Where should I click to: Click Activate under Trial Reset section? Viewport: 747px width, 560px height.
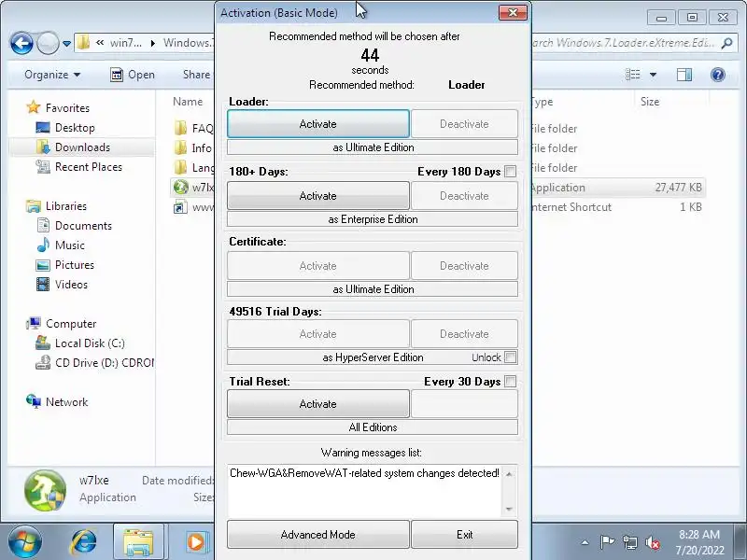click(317, 404)
